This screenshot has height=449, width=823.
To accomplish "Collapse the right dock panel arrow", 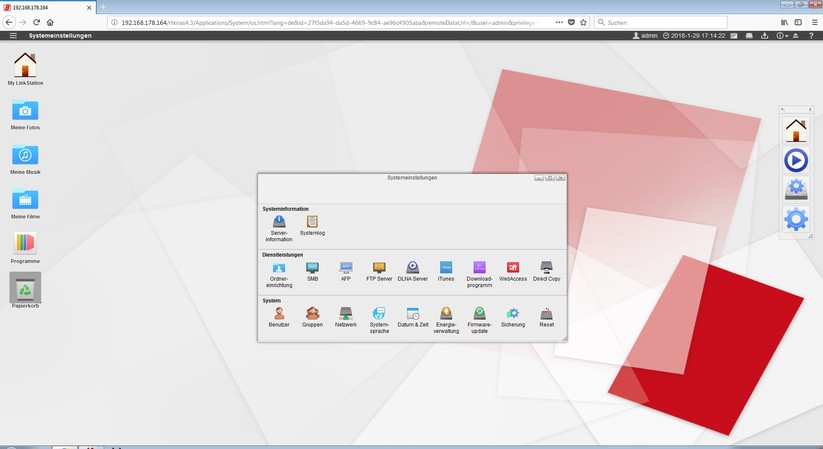I will pos(784,109).
